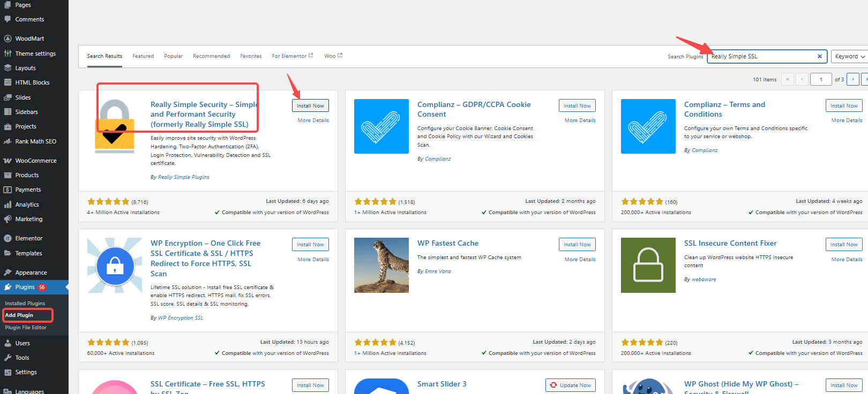Open the Keyword search type dropdown
Screen dimensions: 868x394
[x=849, y=56]
